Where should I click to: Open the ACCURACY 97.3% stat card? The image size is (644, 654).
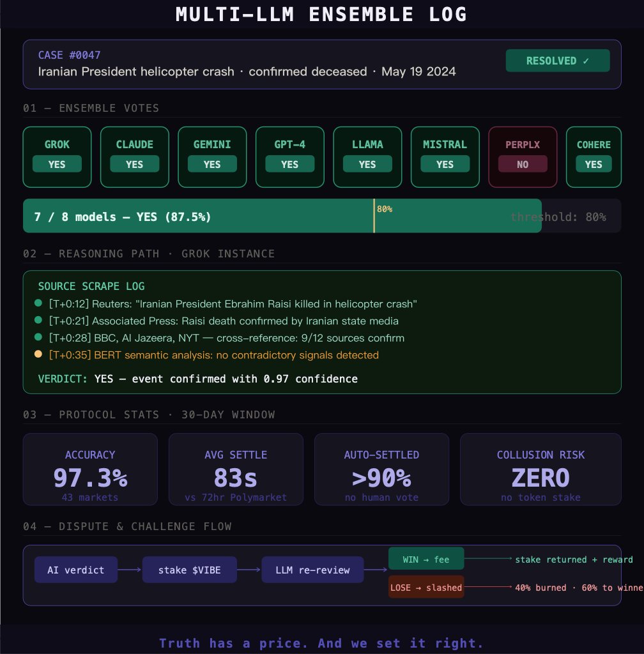click(x=90, y=469)
